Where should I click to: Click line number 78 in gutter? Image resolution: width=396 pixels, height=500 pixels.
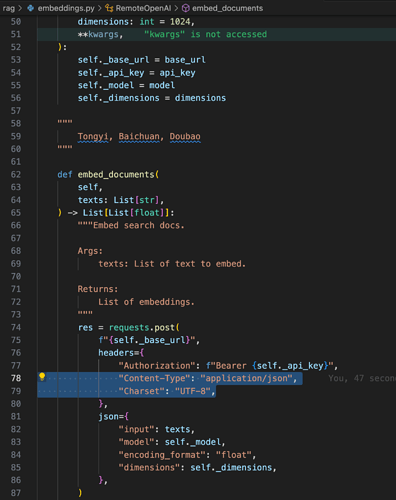(16, 378)
